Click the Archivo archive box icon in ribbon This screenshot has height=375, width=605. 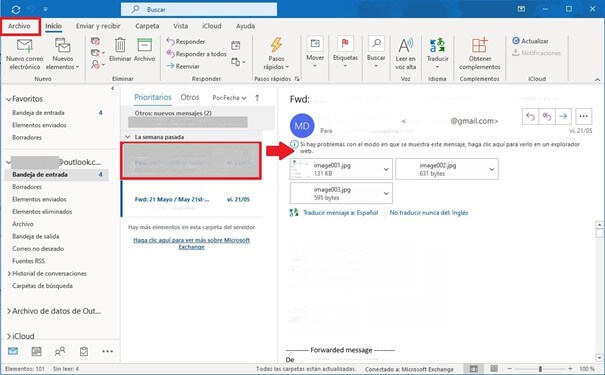[x=144, y=45]
